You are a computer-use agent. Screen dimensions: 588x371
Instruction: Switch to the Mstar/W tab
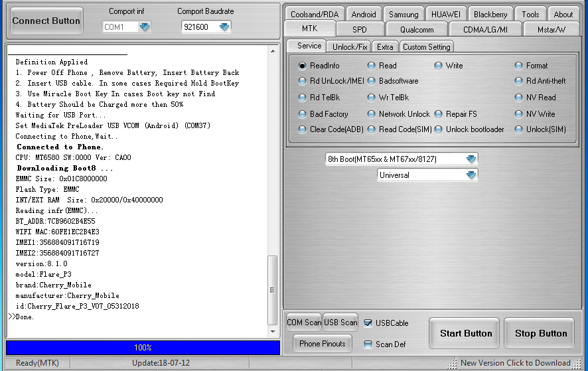point(551,29)
